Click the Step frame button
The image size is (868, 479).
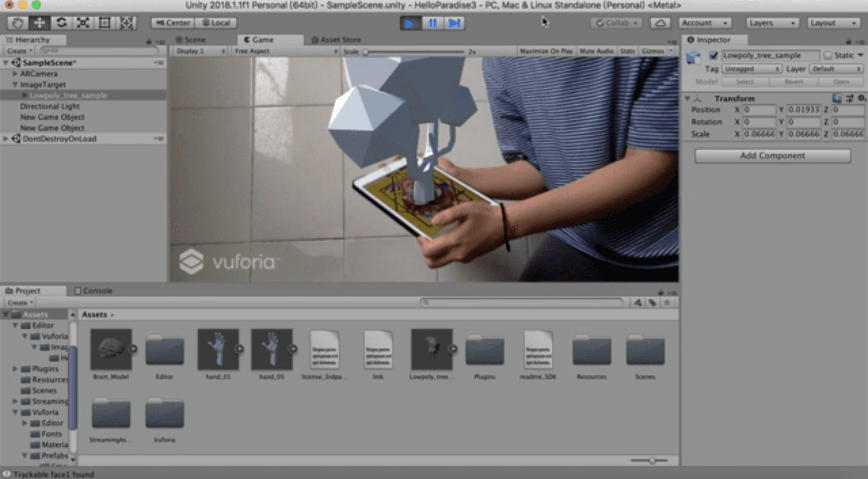(454, 23)
